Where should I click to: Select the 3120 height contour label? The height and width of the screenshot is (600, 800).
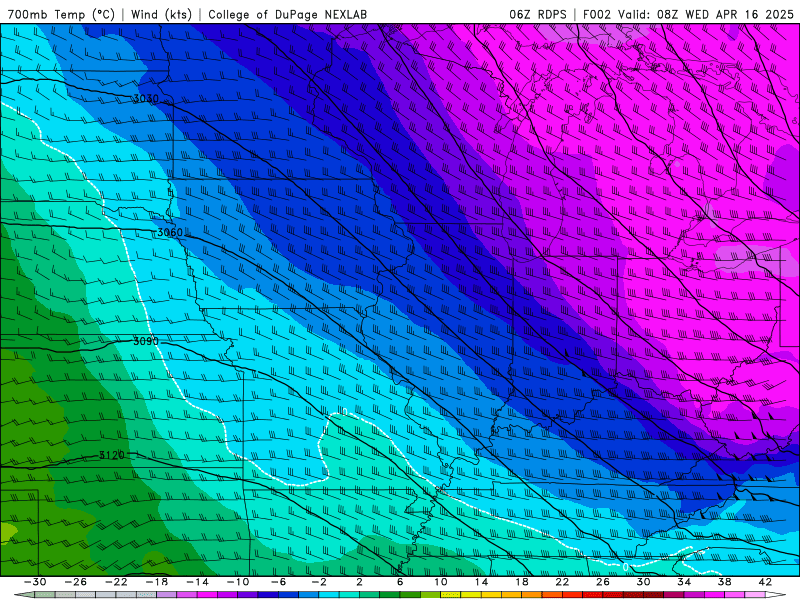112,455
